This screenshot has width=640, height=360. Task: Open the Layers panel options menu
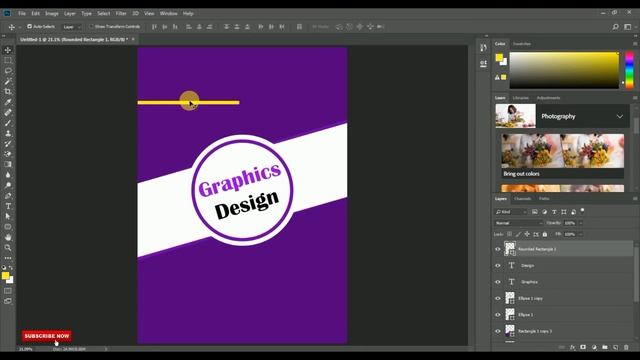pyautogui.click(x=635, y=199)
